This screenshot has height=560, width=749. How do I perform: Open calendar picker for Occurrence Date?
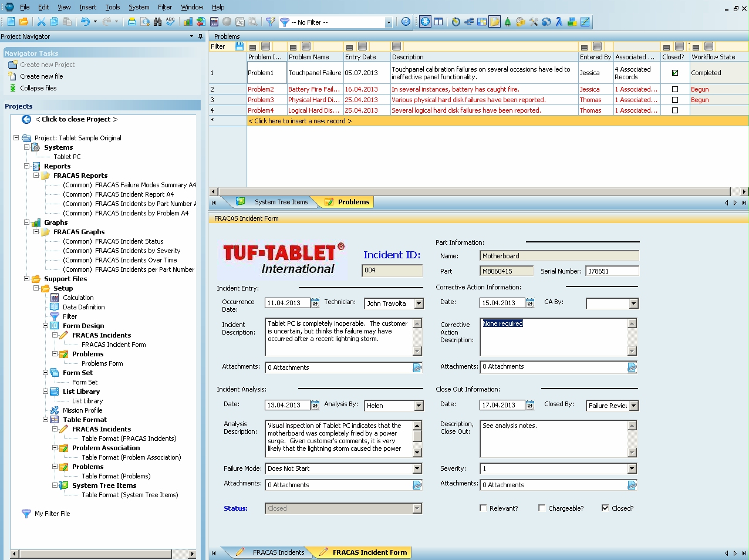[x=315, y=303]
